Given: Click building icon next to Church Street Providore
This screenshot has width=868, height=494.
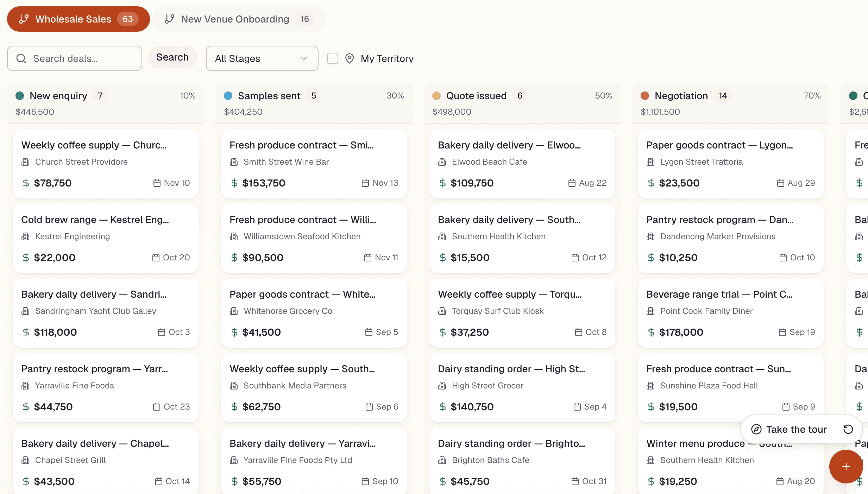Looking at the screenshot, I should point(25,162).
